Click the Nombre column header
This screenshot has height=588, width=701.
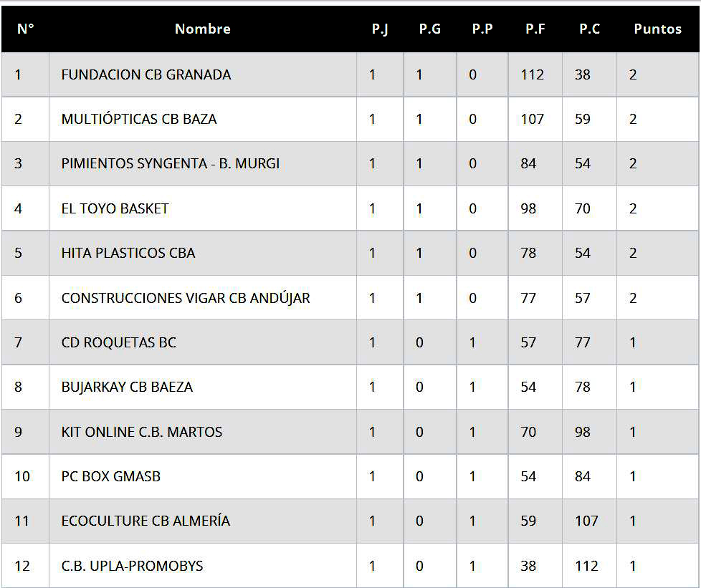coord(203,29)
